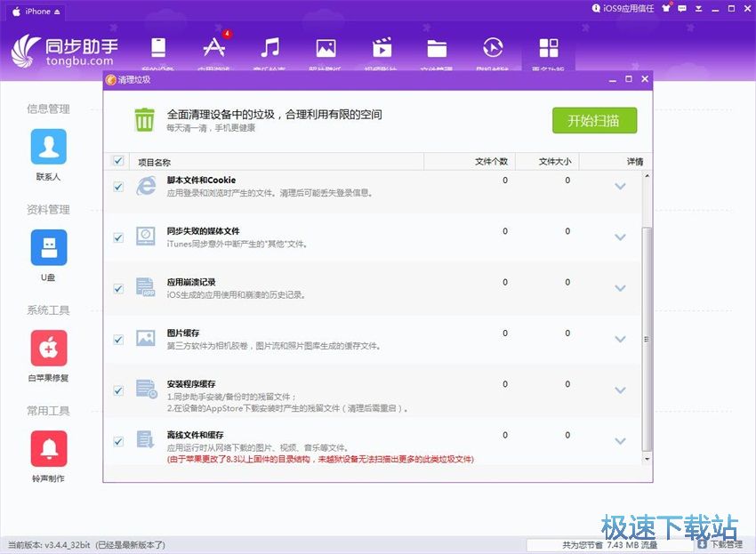The width and height of the screenshot is (756, 554).
Task: Click the green trash can icon
Action: coord(144,119)
